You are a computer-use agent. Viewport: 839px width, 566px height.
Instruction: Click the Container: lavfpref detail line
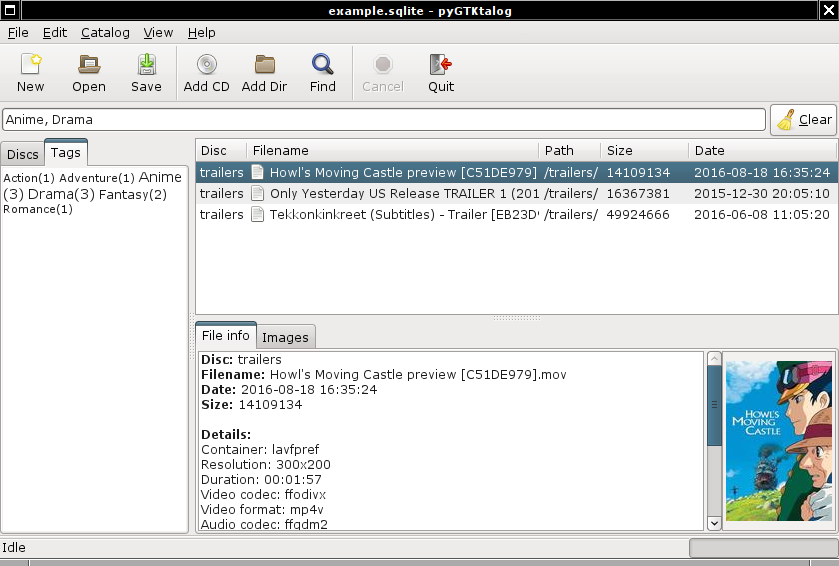click(260, 449)
